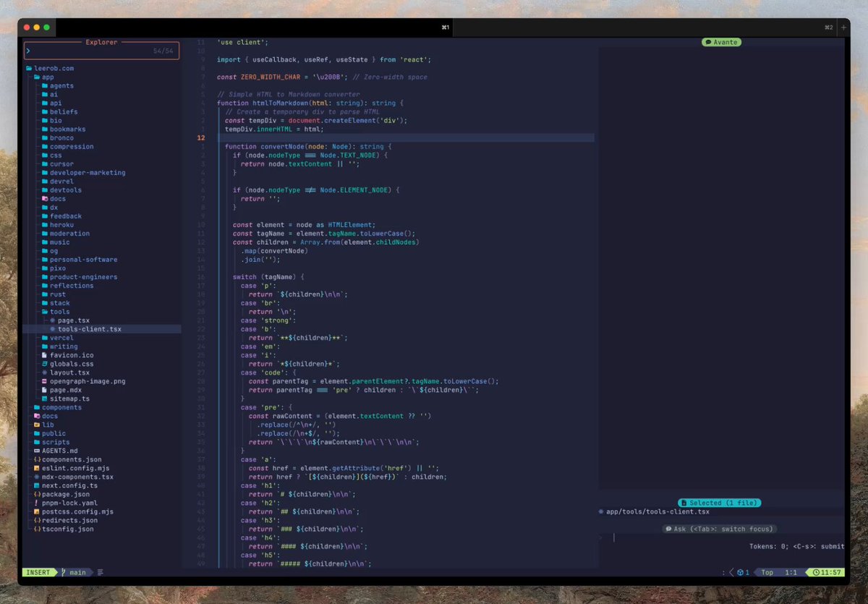Click the Avante chat bubble icon
The width and height of the screenshot is (868, 604).
click(708, 42)
